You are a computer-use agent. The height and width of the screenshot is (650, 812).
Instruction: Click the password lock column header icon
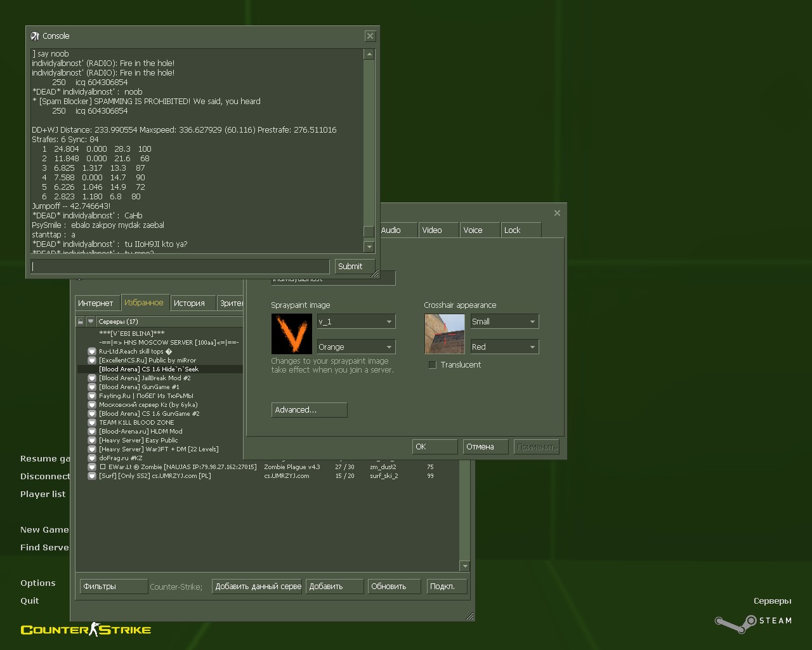point(81,322)
